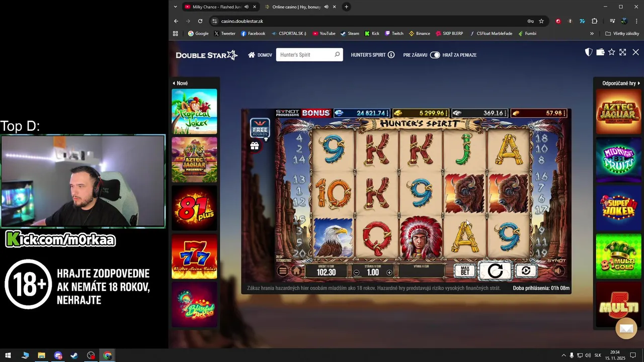The width and height of the screenshot is (644, 362).
Task: Open the Midnight Fruits 81 thumbnail
Action: coord(618,160)
